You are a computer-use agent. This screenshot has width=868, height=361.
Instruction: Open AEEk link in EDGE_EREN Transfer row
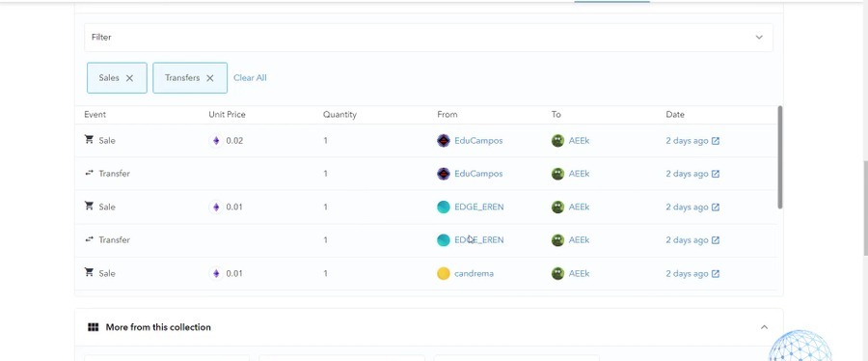579,239
